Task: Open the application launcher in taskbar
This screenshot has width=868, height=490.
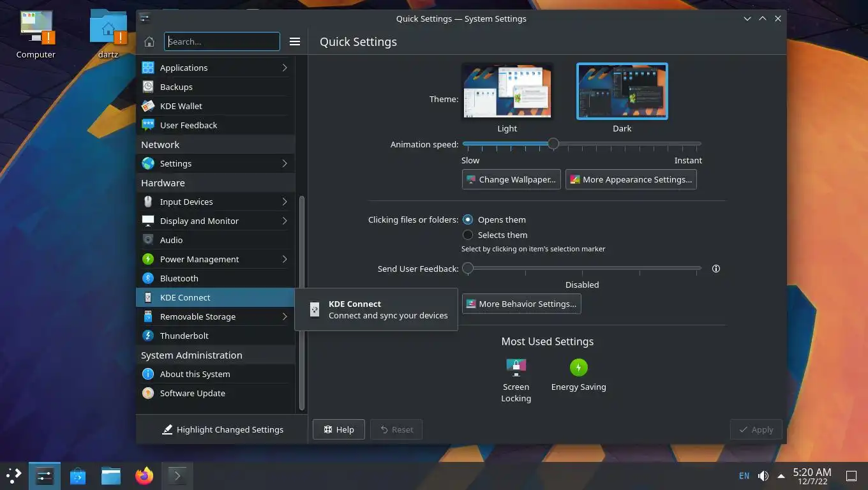Action: tap(14, 475)
